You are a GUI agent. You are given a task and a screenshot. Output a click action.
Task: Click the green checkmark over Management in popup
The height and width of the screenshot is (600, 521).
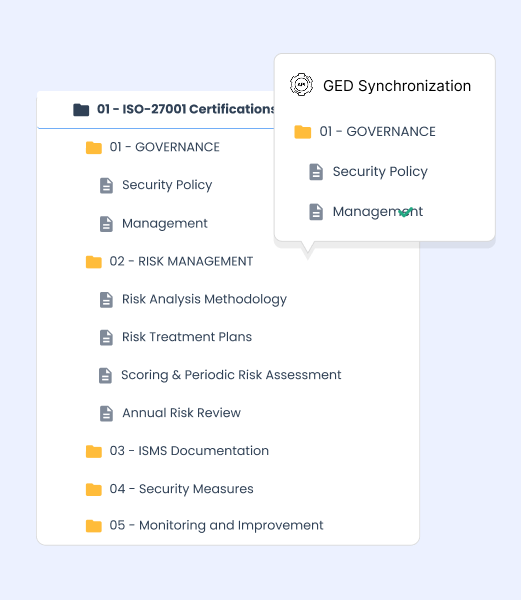[x=405, y=212]
